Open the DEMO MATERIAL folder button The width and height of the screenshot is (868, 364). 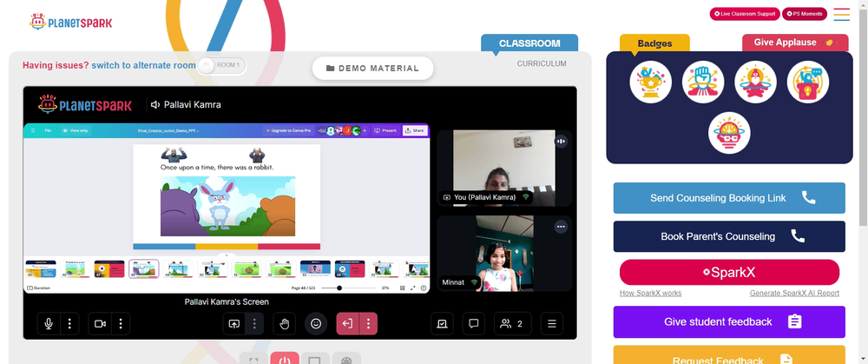pyautogui.click(x=372, y=68)
